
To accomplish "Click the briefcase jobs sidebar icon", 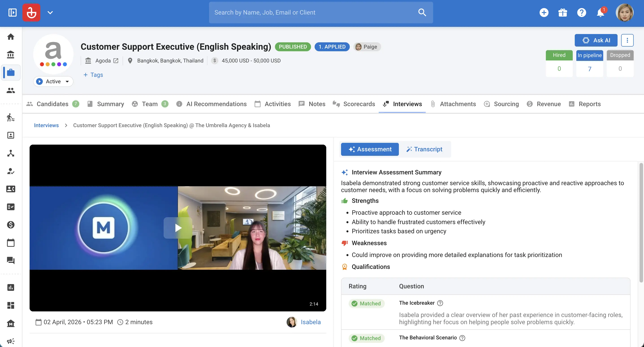I will click(11, 73).
